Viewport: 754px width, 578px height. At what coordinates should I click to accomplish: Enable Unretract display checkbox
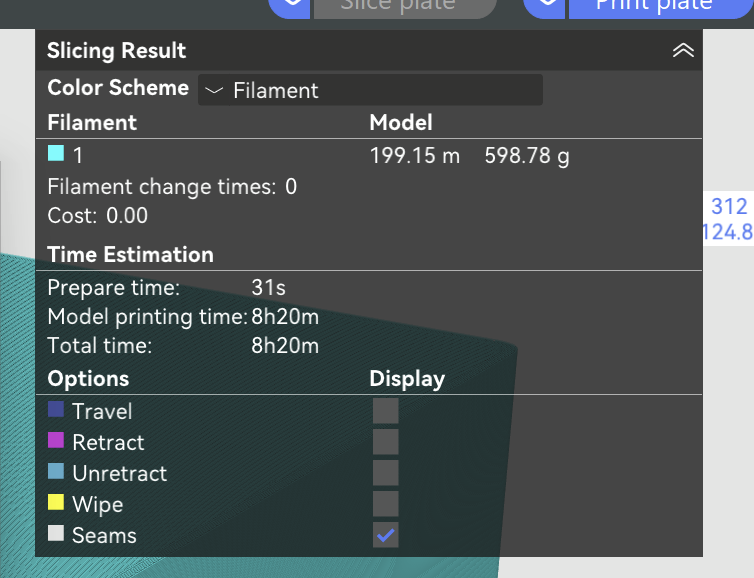coord(386,473)
